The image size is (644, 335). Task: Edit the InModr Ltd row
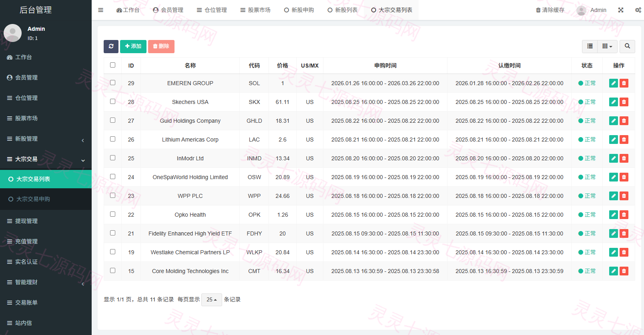click(x=613, y=158)
